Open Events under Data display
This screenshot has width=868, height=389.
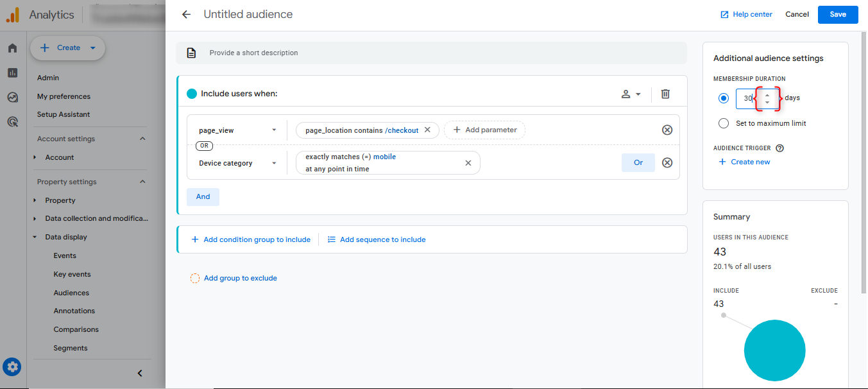click(65, 255)
